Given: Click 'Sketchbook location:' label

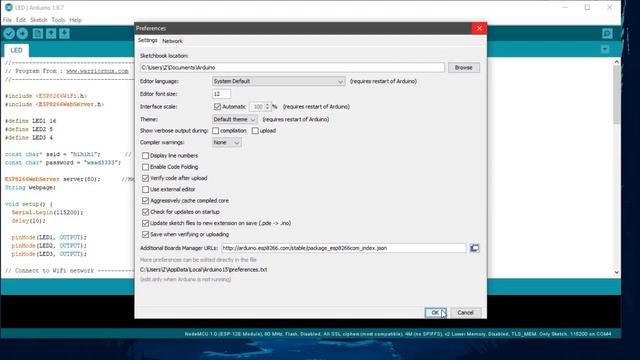Looking at the screenshot, I should tap(164, 56).
